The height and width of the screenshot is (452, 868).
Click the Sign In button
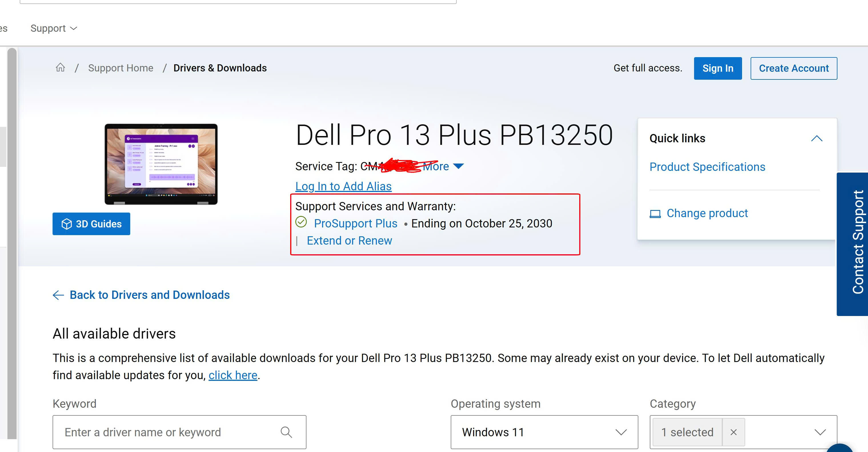tap(718, 68)
